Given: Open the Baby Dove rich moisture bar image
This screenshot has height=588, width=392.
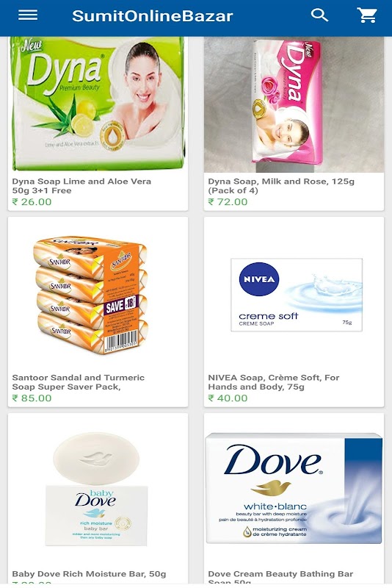Looking at the screenshot, I should (97, 489).
